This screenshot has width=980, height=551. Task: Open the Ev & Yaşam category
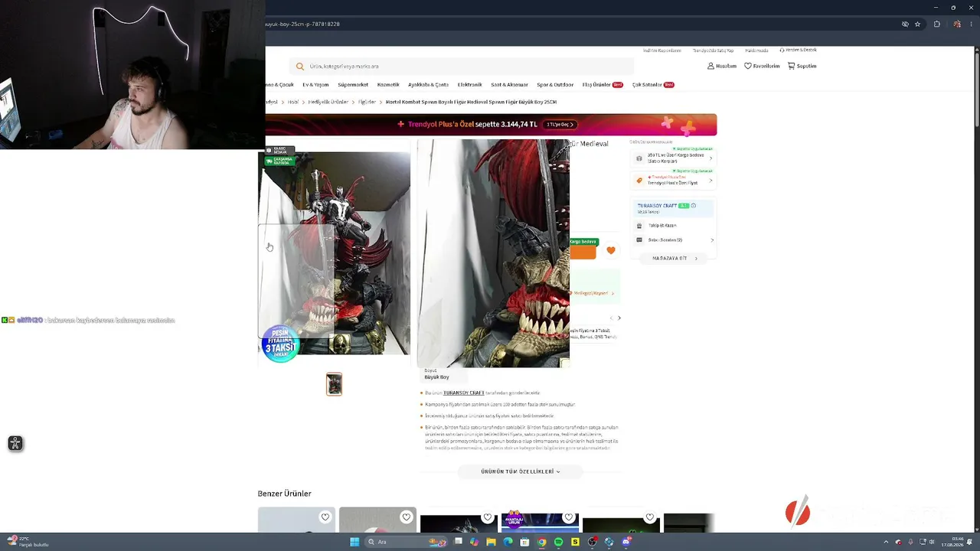point(315,85)
